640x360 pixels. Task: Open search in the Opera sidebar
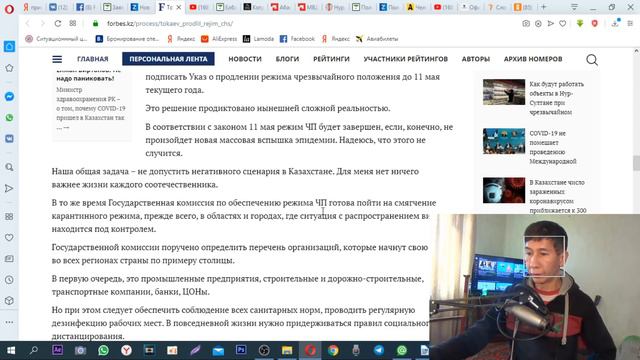point(9,167)
